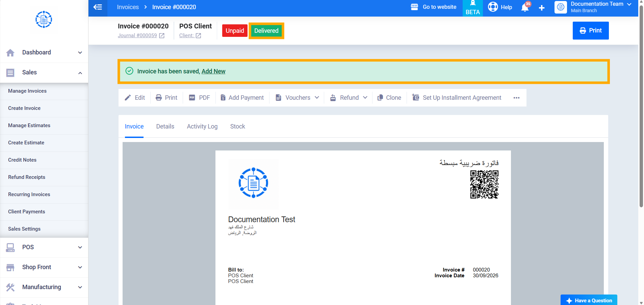Click the "Documentation Test" invoice heading
644x305 pixels.
[262, 219]
